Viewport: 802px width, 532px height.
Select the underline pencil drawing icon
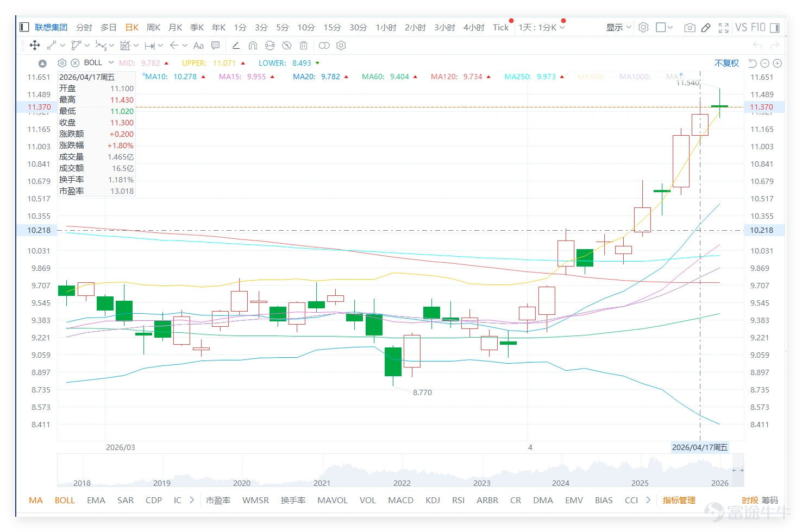tap(236, 46)
